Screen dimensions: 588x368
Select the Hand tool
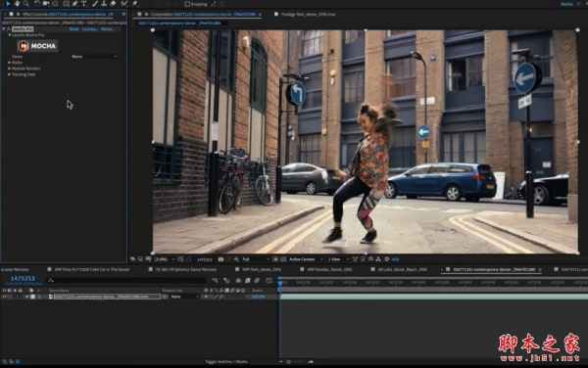(18, 3)
